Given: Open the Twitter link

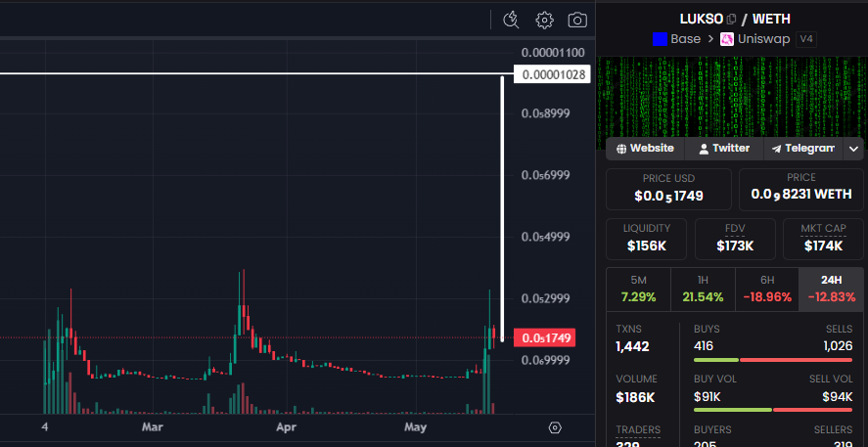Looking at the screenshot, I should click(724, 149).
